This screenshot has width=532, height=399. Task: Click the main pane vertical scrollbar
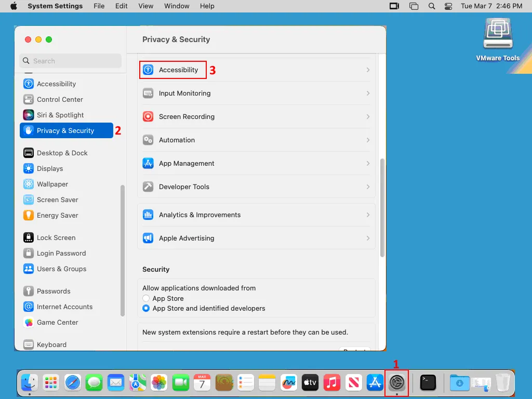click(383, 208)
